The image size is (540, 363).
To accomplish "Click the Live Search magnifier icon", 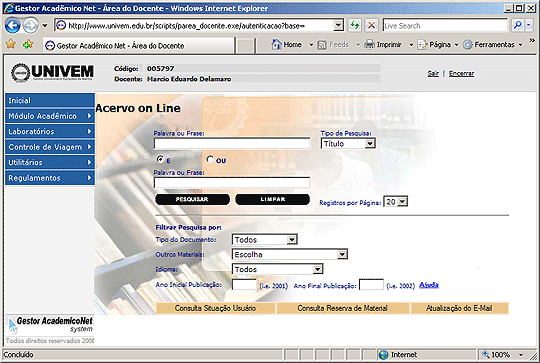I will pyautogui.click(x=518, y=25).
